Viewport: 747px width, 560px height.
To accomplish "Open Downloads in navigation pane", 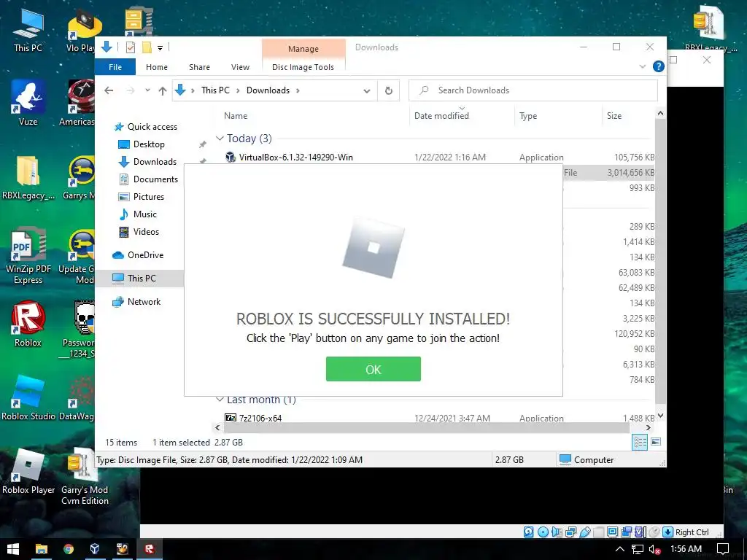I will click(x=155, y=162).
